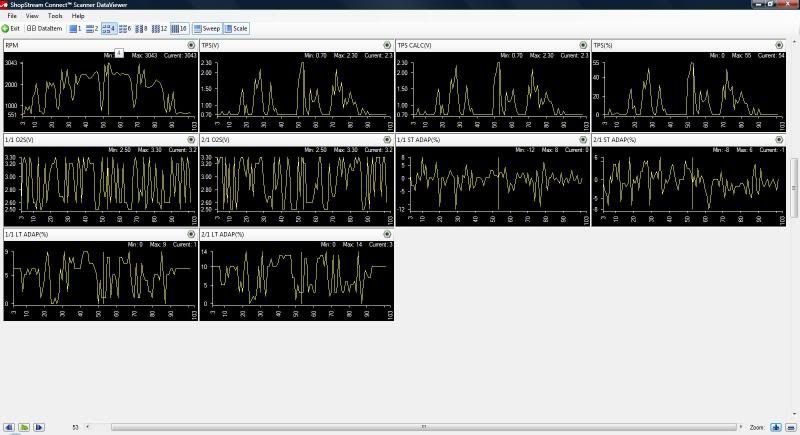Open TPS CALC(V) graph options button
Image resolution: width=800 pixels, height=435 pixels.
pos(583,45)
